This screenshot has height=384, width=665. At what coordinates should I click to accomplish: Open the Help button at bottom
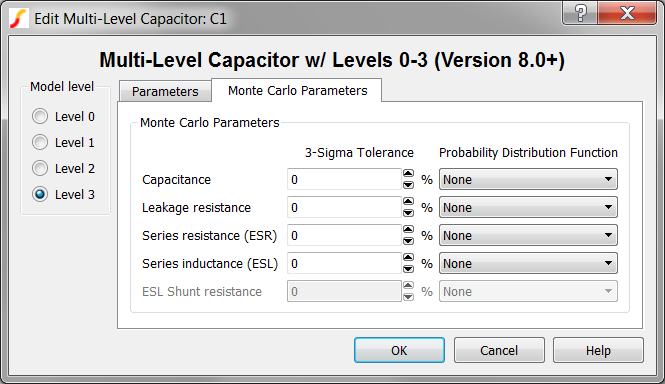click(x=598, y=350)
